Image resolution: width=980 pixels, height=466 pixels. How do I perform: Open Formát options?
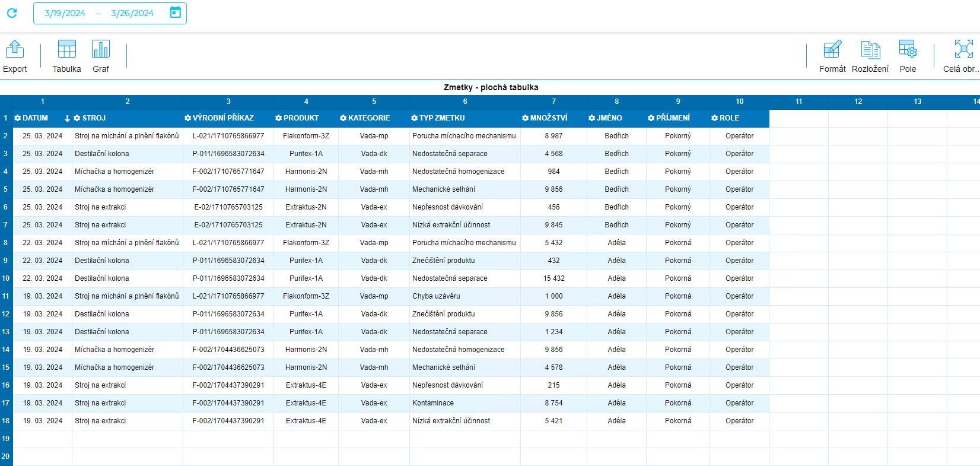pyautogui.click(x=832, y=57)
